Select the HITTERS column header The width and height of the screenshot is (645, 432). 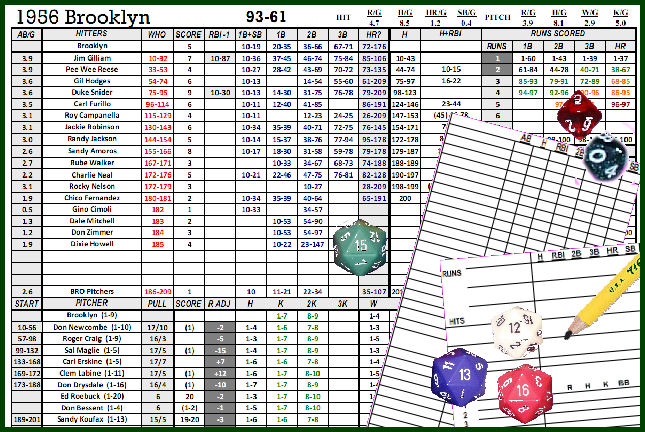[x=93, y=34]
